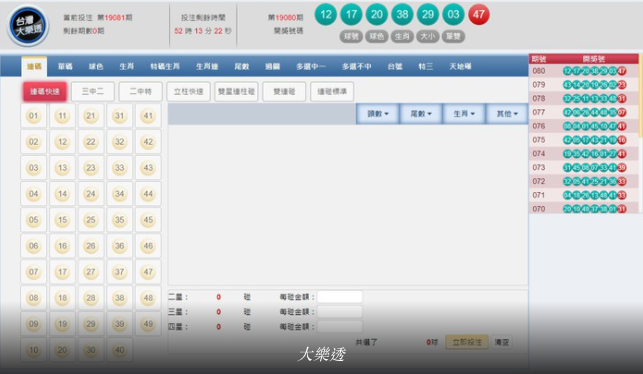This screenshot has height=374, width=643.
Task: Toggle number ball 28
Action: coord(91,298)
